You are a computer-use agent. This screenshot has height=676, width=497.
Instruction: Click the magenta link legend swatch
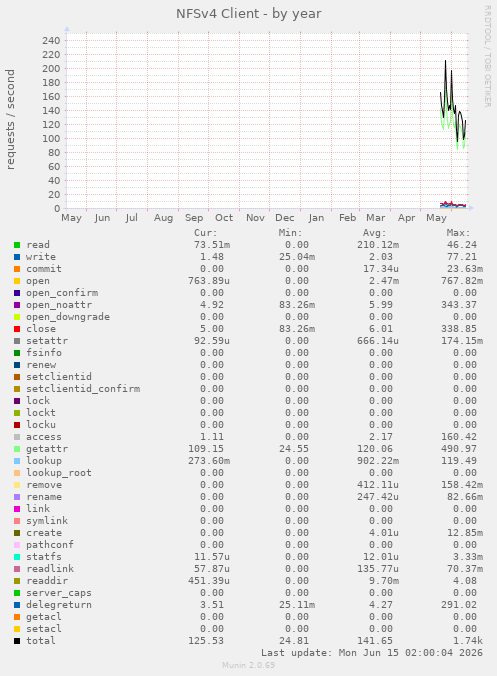click(17, 509)
